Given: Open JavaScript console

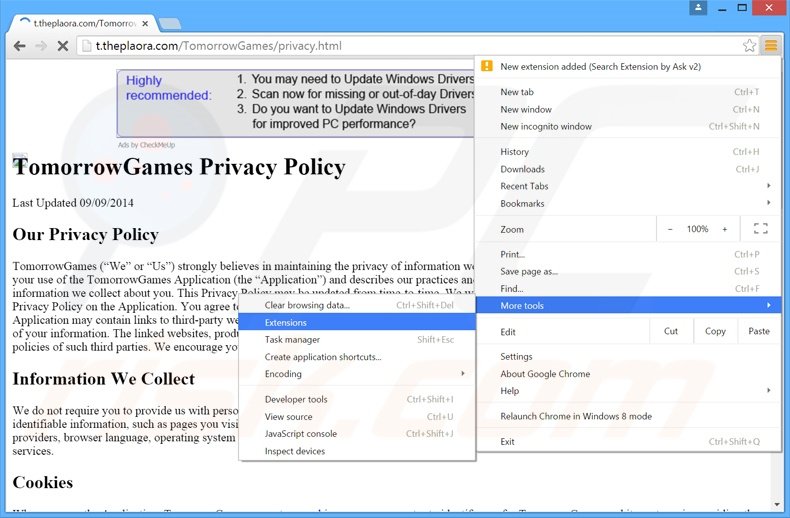Looking at the screenshot, I should (x=357, y=434).
